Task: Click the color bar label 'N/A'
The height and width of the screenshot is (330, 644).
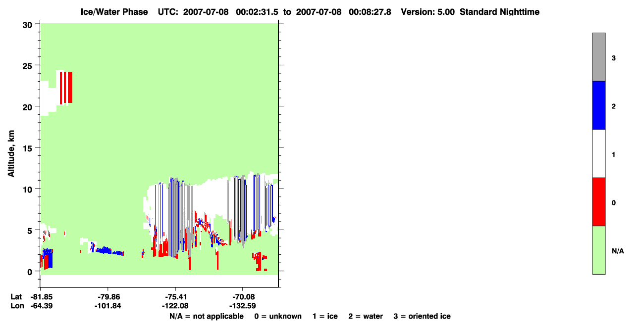Action: pos(618,251)
